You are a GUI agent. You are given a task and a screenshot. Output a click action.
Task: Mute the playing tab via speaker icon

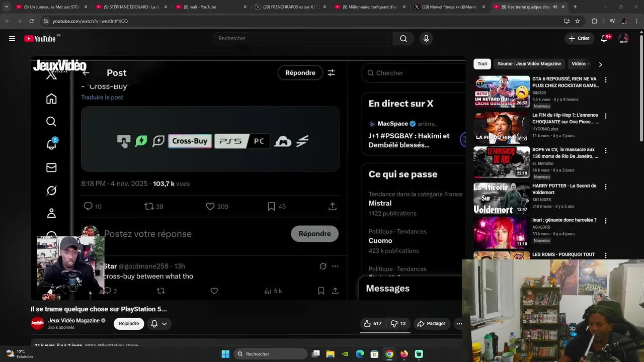(555, 7)
